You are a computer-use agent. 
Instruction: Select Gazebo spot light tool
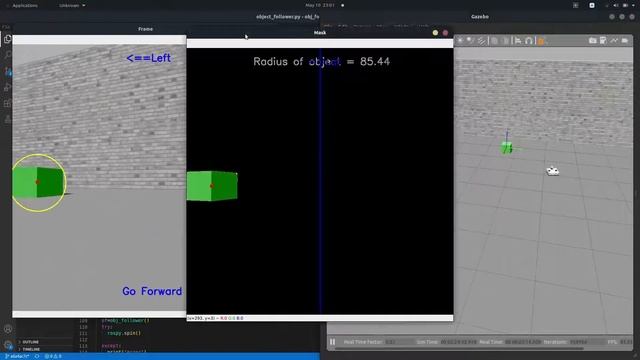[471, 40]
